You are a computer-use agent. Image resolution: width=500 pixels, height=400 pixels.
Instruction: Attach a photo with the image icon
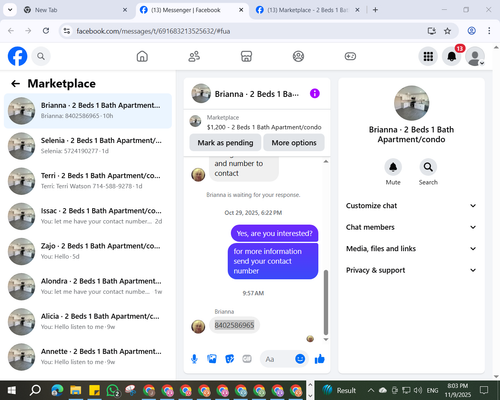(212, 359)
